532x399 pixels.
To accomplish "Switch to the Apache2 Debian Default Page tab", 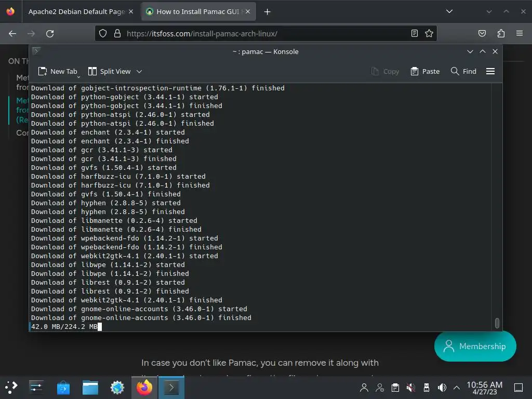I will click(x=76, y=11).
